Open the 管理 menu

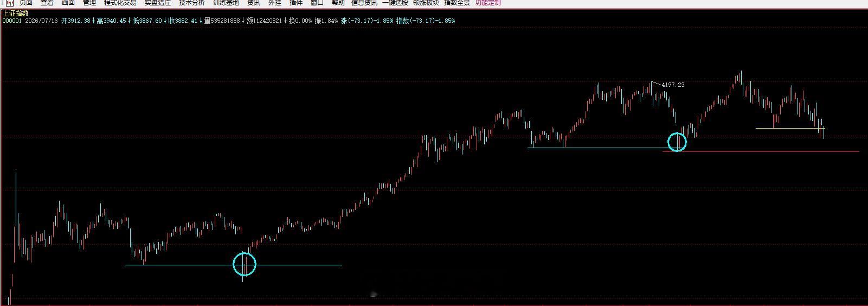tap(89, 3)
